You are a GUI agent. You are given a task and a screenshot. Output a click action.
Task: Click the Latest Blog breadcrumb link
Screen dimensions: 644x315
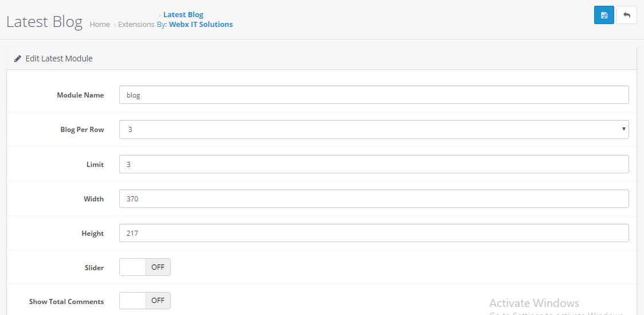[183, 15]
